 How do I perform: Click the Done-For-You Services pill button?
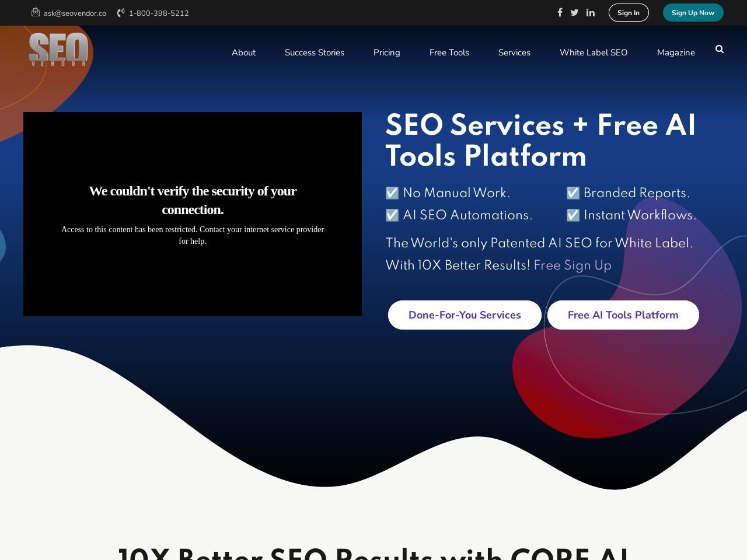[465, 315]
